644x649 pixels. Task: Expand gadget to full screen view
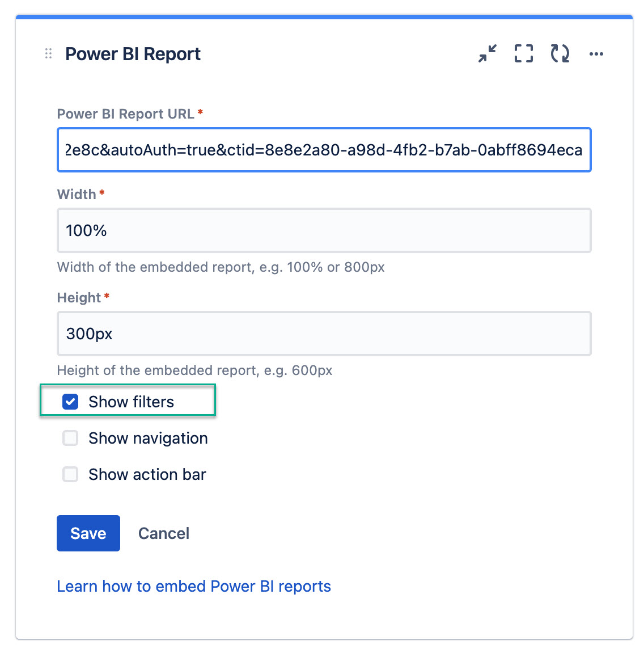click(524, 54)
